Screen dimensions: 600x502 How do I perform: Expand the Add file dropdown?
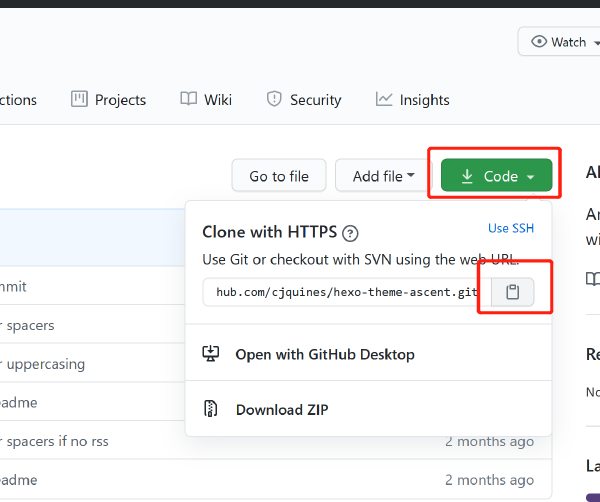click(x=383, y=176)
